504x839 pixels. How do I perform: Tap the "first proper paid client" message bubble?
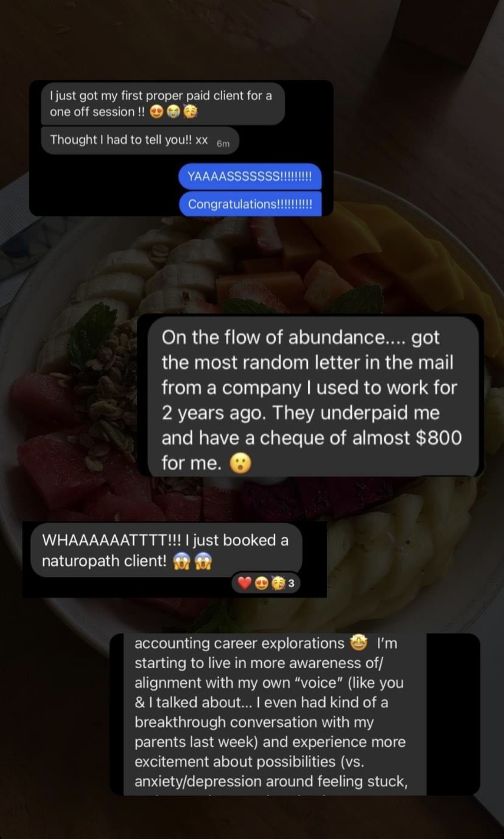tap(163, 104)
